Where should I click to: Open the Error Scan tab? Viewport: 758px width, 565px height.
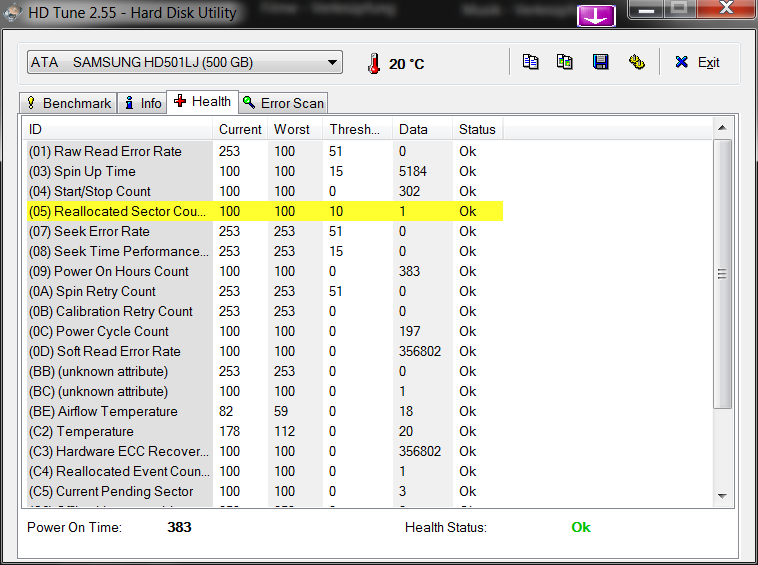click(283, 103)
